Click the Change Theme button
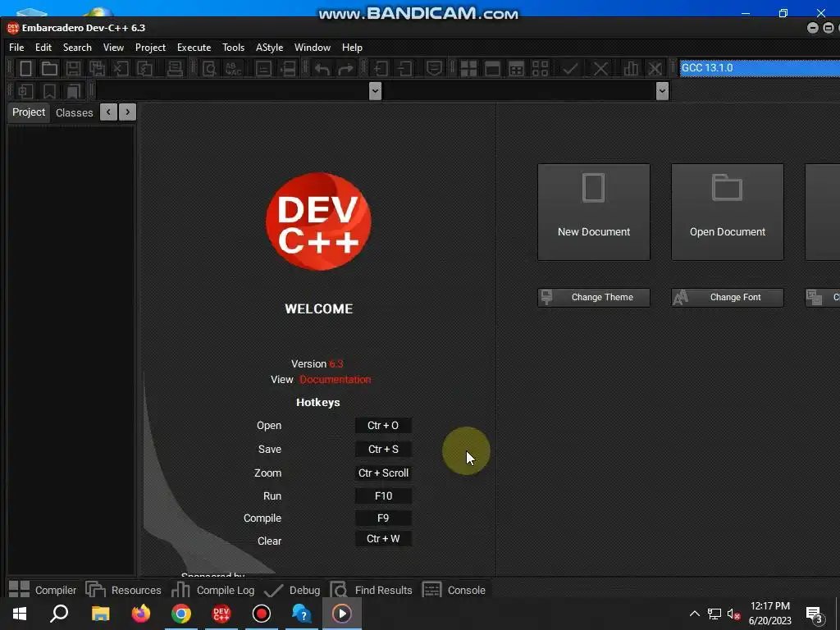840x630 pixels. (594, 297)
